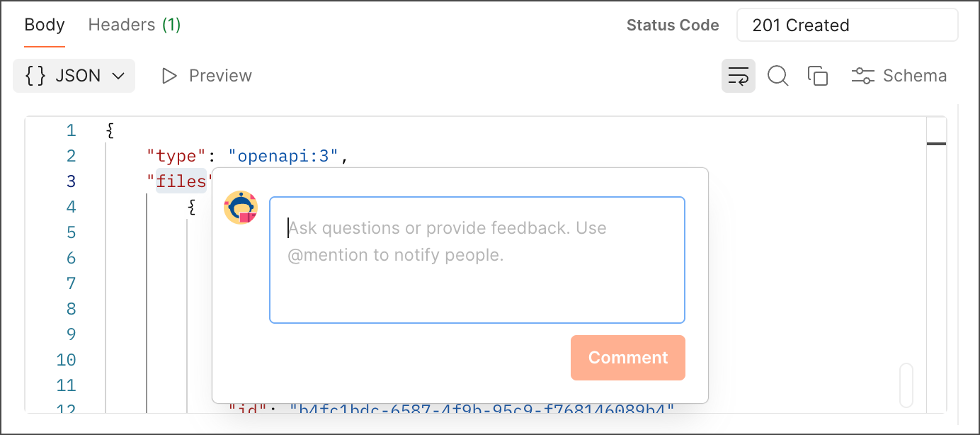Screen dimensions: 980x435
Task: Open the JSON format dropdown
Action: click(74, 76)
